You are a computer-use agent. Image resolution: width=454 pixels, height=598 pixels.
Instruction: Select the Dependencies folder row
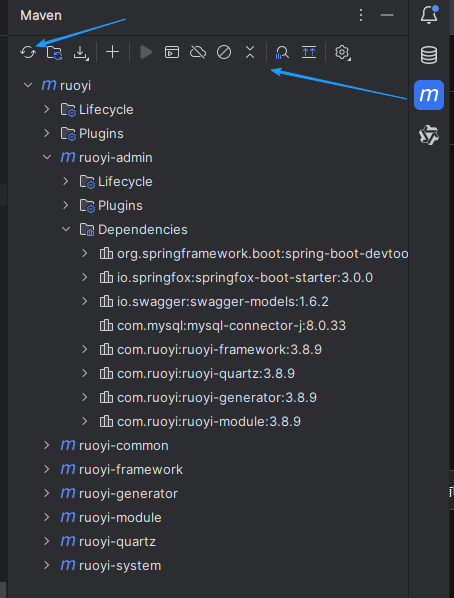click(208, 230)
